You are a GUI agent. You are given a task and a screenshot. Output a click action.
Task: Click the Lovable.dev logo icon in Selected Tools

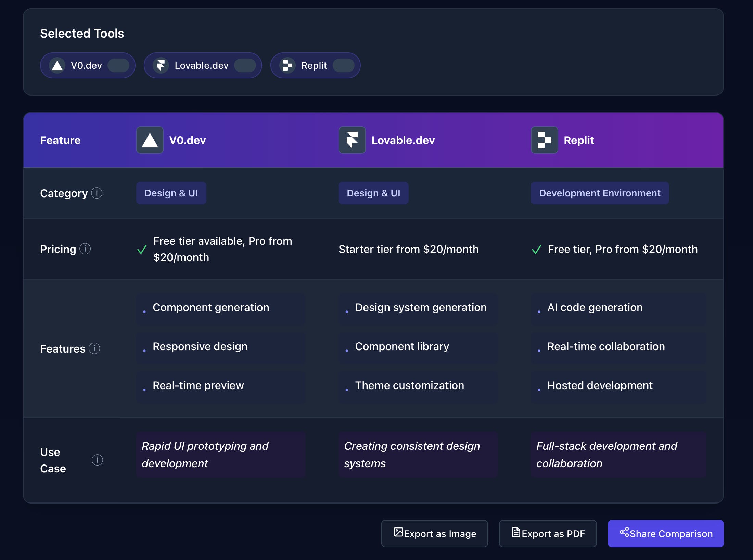pos(161,65)
